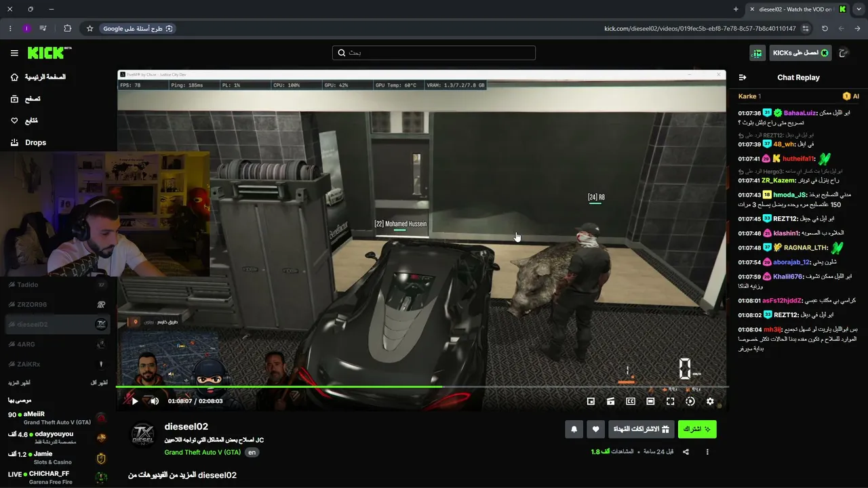The image size is (868, 488).
Task: Click chat username hmoda_JS
Action: (789, 195)
